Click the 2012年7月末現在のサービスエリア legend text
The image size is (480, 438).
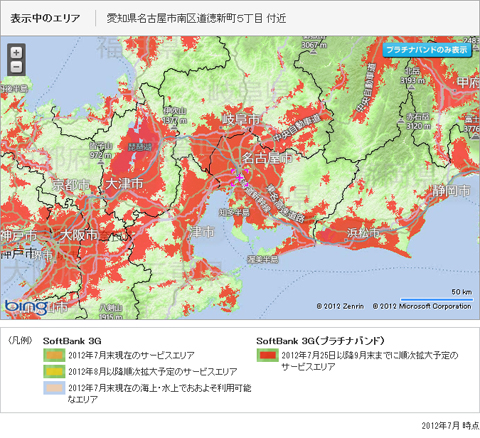click(x=131, y=355)
